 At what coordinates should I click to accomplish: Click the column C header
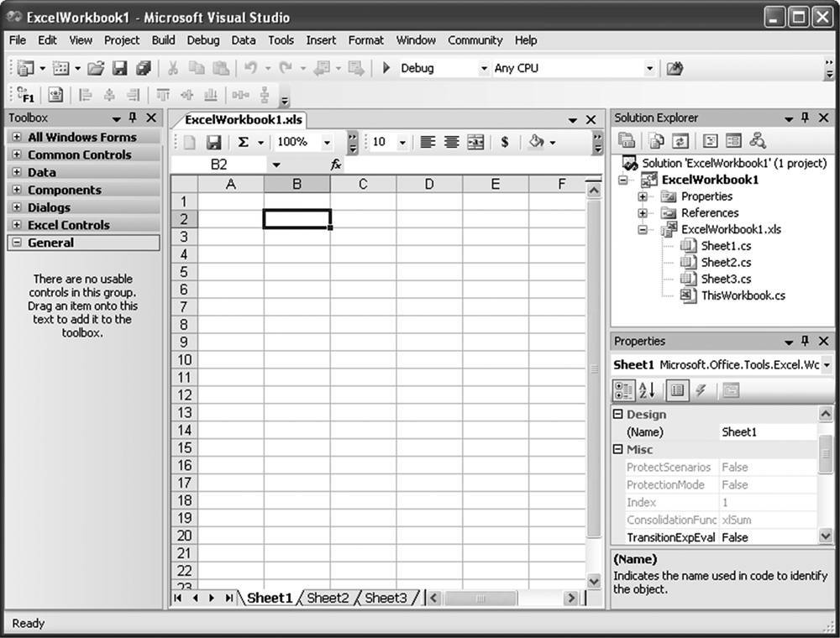(363, 184)
